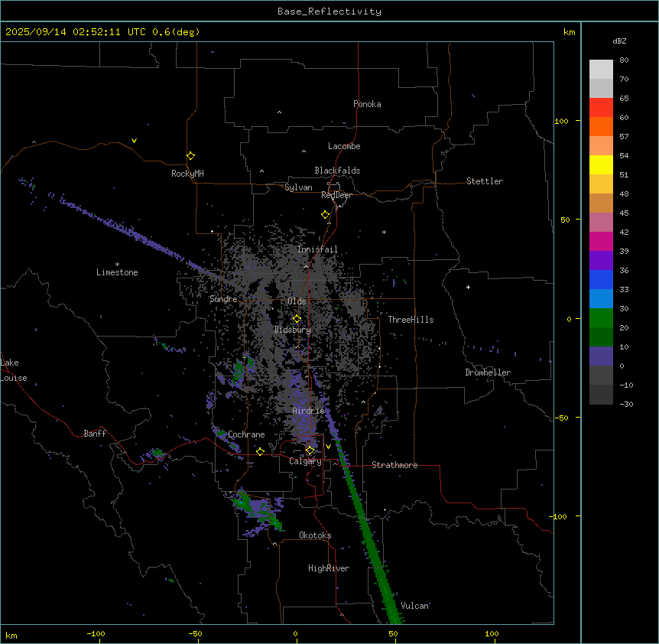Image resolution: width=659 pixels, height=644 pixels.
Task: Click the yellow V marker east of Calgary
Action: [x=328, y=447]
